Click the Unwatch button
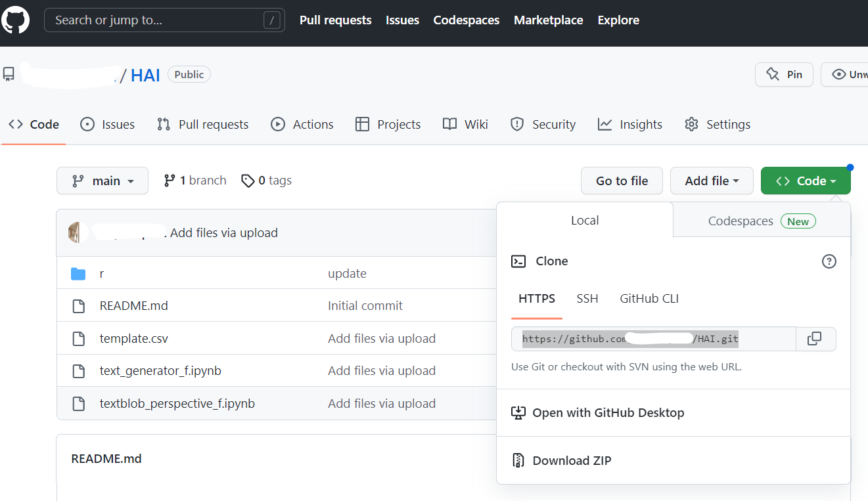The image size is (868, 501). tap(845, 74)
